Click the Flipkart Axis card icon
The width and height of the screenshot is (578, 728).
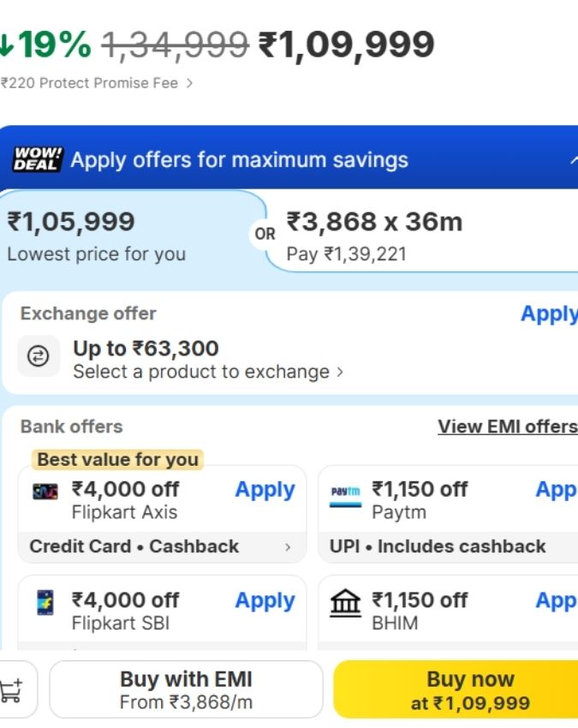tap(45, 492)
